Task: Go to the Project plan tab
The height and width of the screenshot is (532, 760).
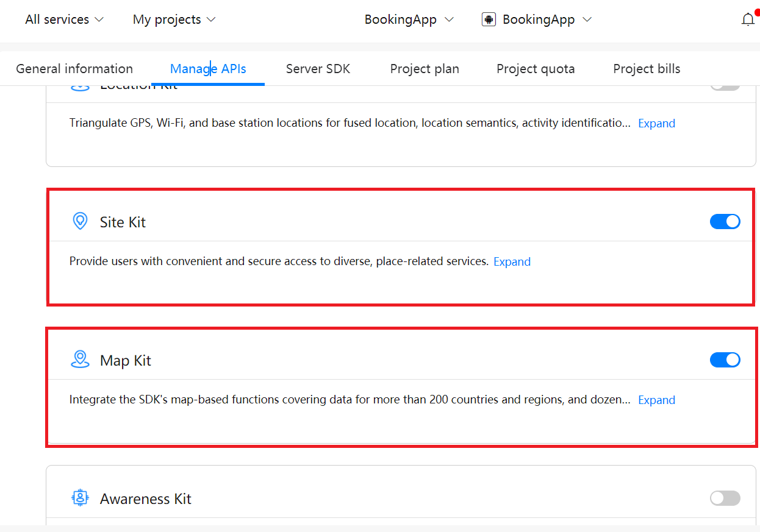Action: coord(425,69)
